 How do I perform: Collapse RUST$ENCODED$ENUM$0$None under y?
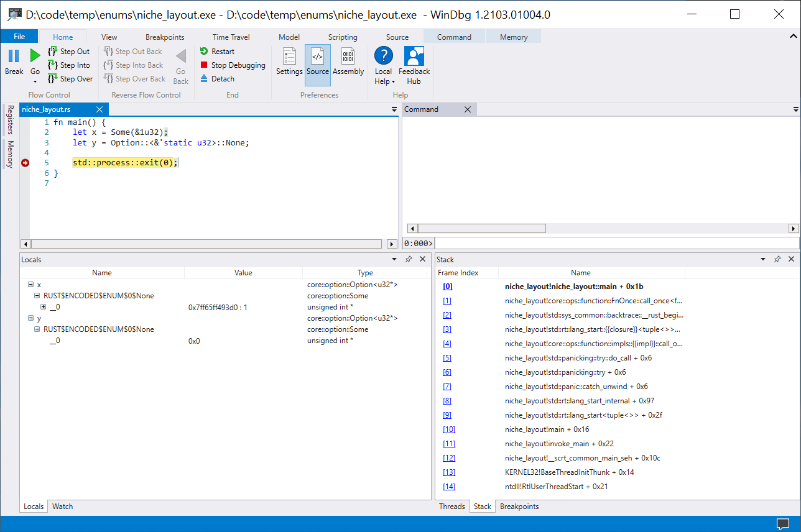pos(37,329)
